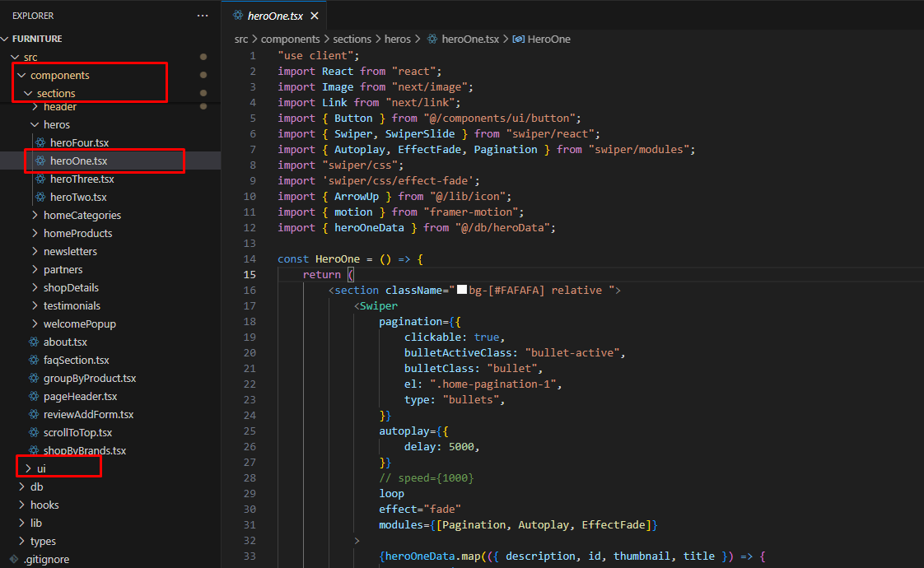
Task: Click the React file icon next to about.tsx
Action: point(34,342)
